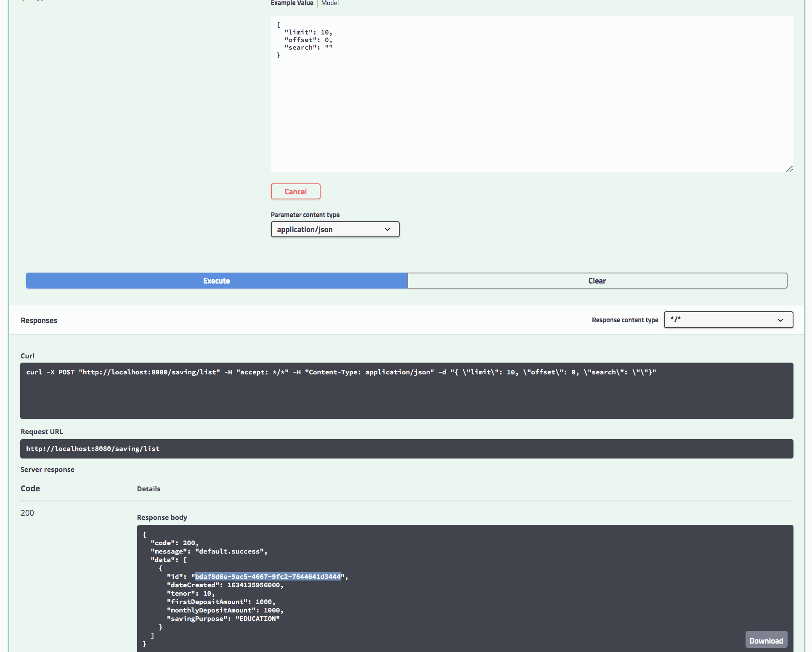Click the "tenor": 10 line
The height and width of the screenshot is (652, 812).
click(x=191, y=594)
